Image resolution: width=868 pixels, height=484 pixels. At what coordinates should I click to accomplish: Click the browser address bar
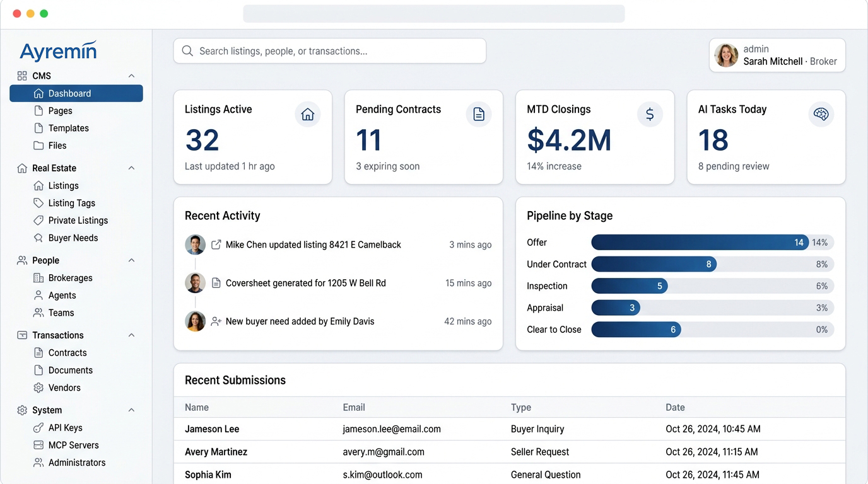coord(434,14)
